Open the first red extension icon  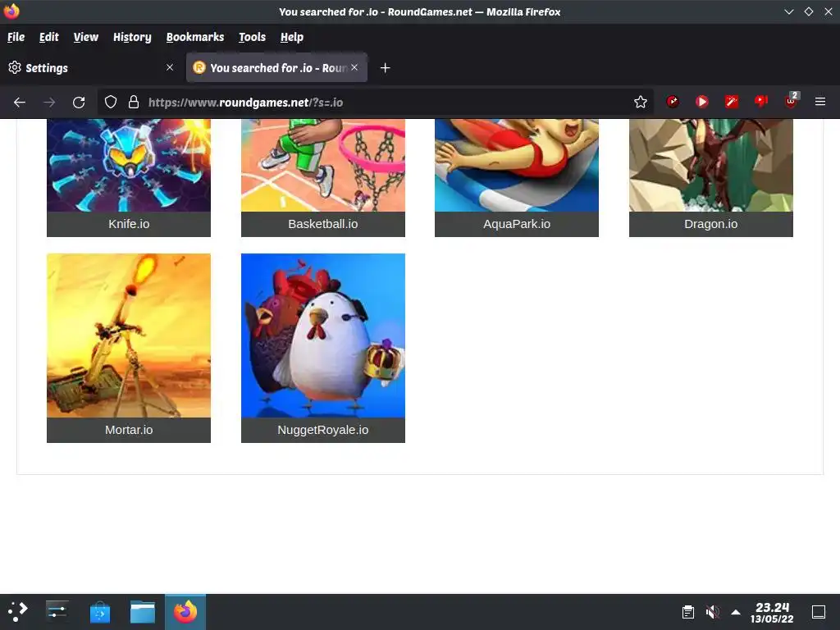point(673,101)
